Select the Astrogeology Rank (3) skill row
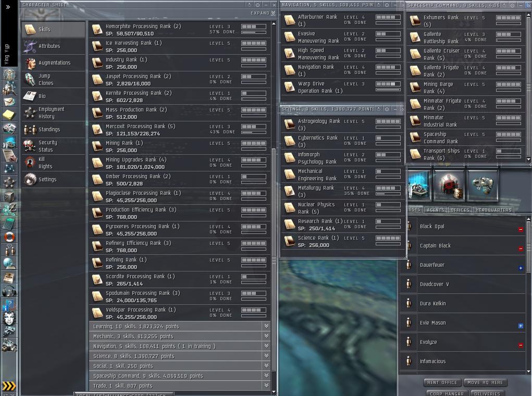 click(343, 125)
